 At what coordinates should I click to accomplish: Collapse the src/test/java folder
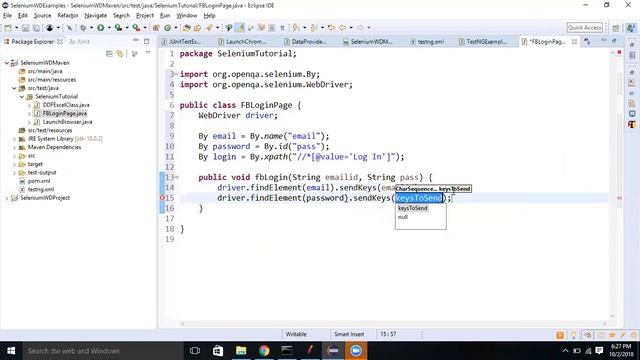tap(14, 88)
